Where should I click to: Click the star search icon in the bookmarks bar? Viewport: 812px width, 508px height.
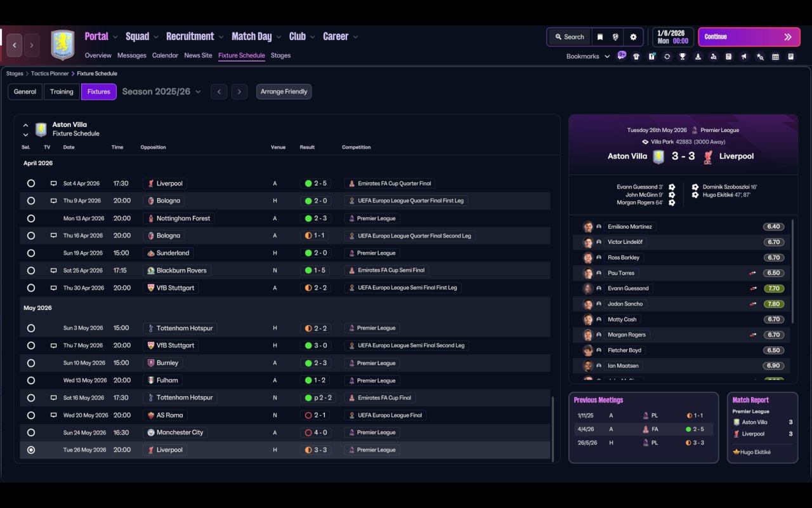760,57
